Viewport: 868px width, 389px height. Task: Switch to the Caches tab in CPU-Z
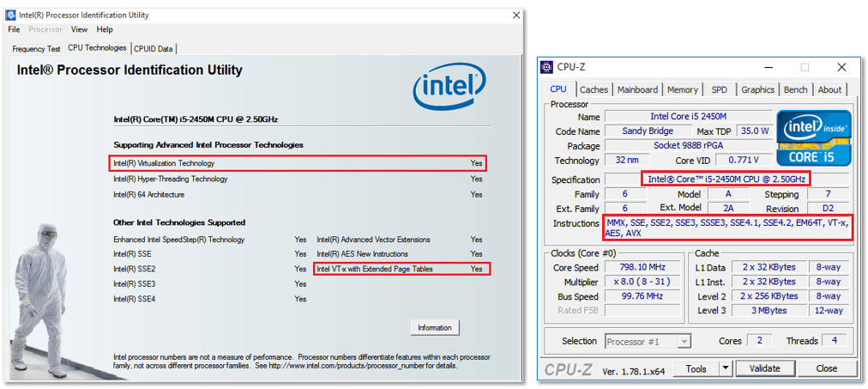point(594,89)
